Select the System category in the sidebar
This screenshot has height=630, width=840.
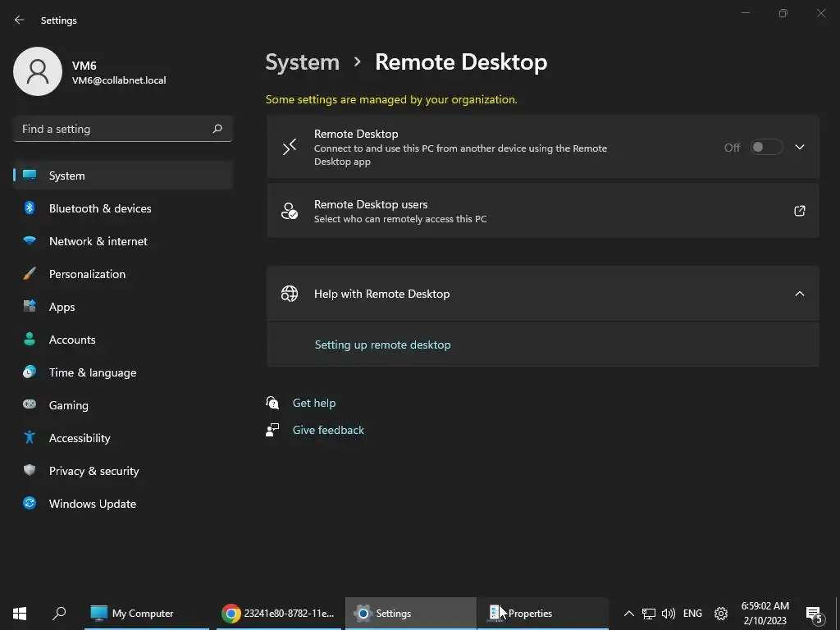tap(123, 176)
